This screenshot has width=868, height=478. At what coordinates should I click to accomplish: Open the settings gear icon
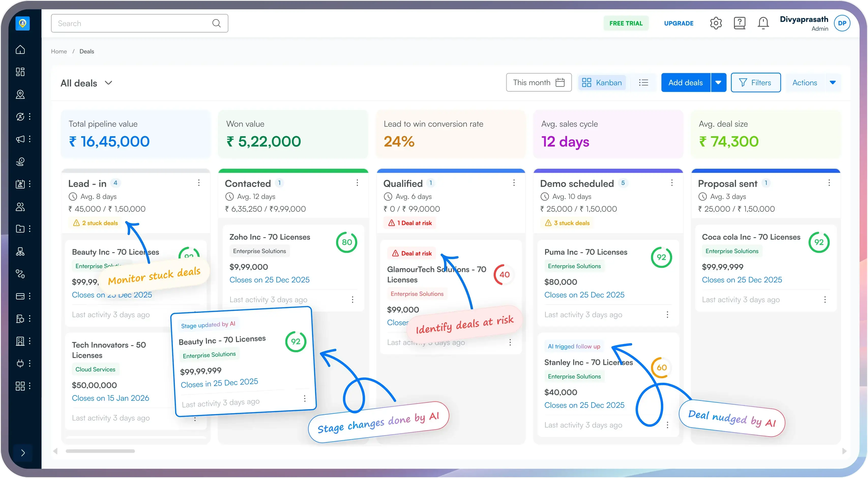pos(716,23)
